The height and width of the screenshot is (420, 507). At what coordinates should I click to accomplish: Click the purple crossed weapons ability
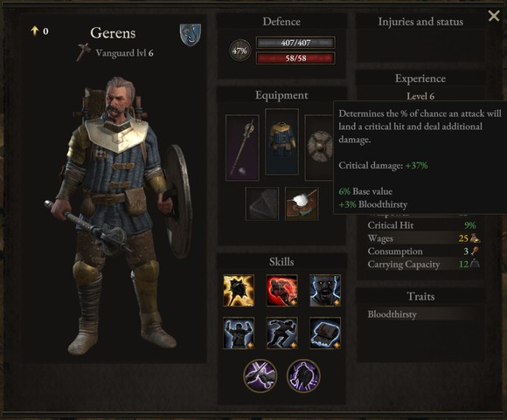pos(260,375)
